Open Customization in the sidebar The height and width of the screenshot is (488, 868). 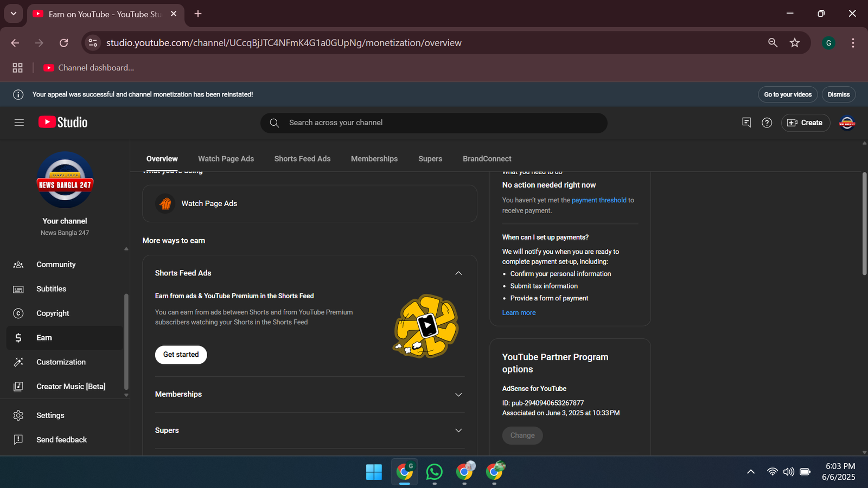coord(65,362)
